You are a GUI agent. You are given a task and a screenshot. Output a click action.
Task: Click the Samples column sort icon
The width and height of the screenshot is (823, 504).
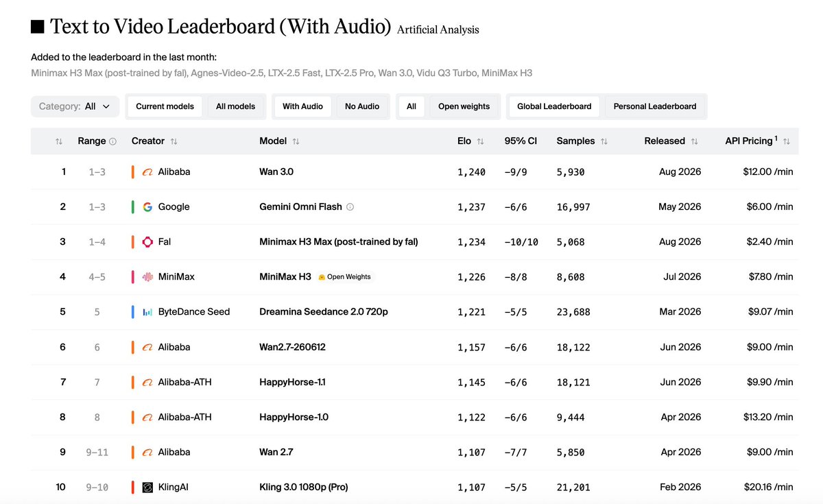pyautogui.click(x=604, y=141)
